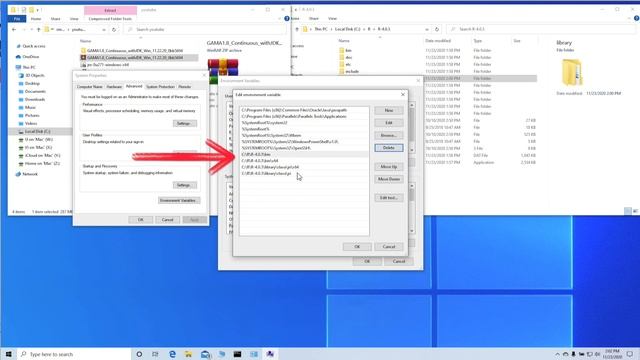Click the Browse... button in path editor

tap(389, 135)
